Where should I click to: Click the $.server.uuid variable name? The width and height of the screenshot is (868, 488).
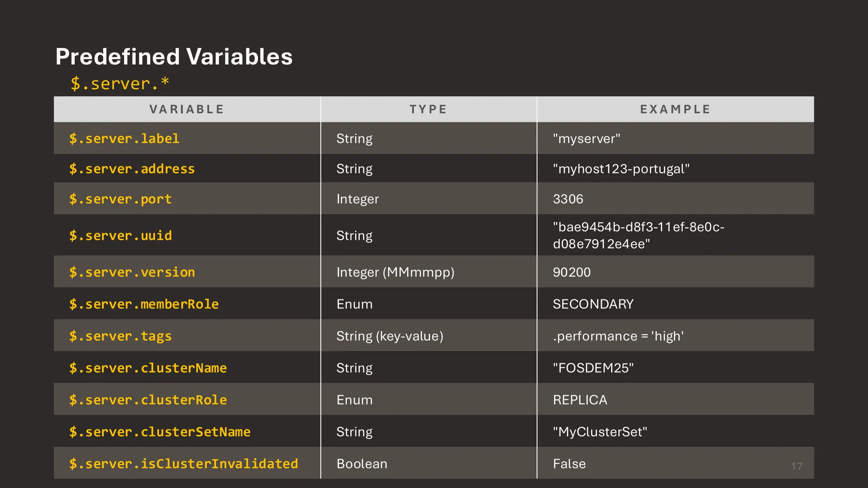click(120, 236)
